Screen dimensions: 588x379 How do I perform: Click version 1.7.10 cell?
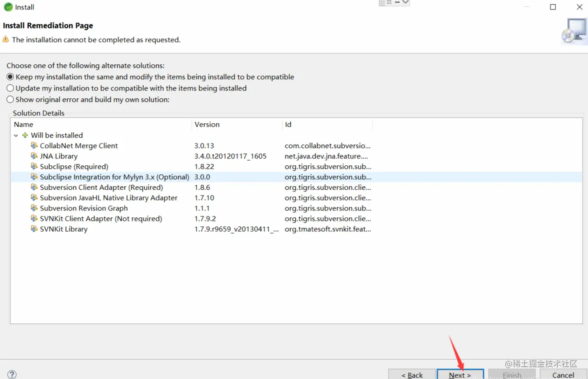click(x=204, y=198)
